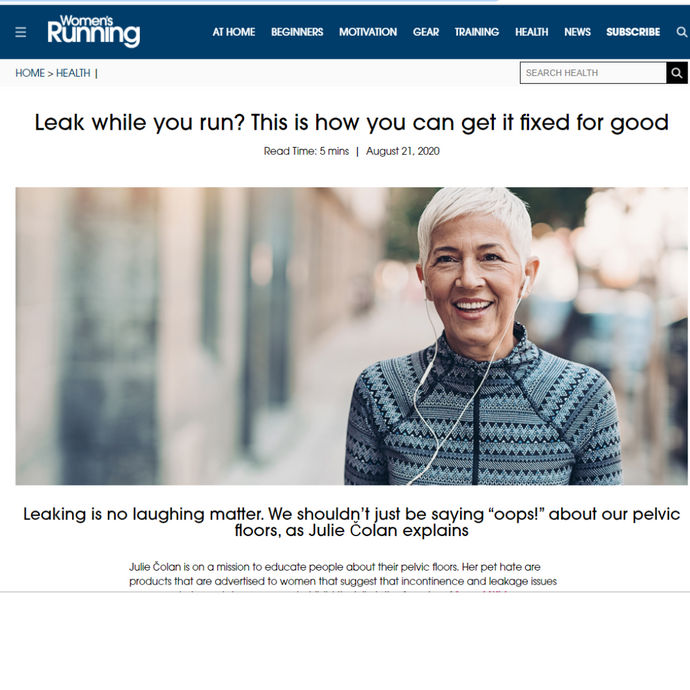Follow the Home breadcrumb link

[x=30, y=73]
